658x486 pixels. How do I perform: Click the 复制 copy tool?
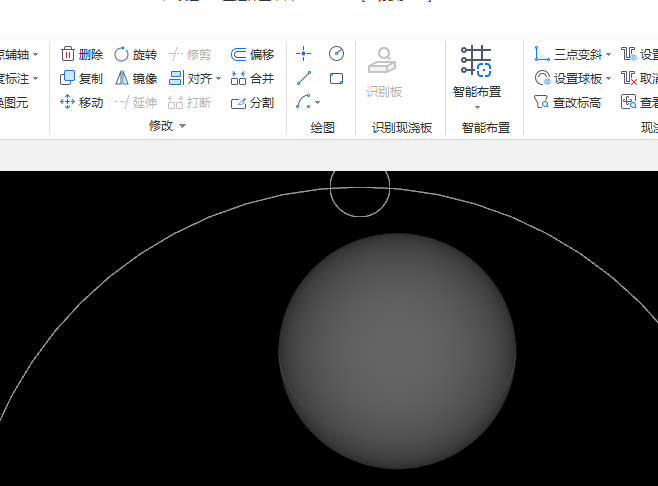coord(82,78)
